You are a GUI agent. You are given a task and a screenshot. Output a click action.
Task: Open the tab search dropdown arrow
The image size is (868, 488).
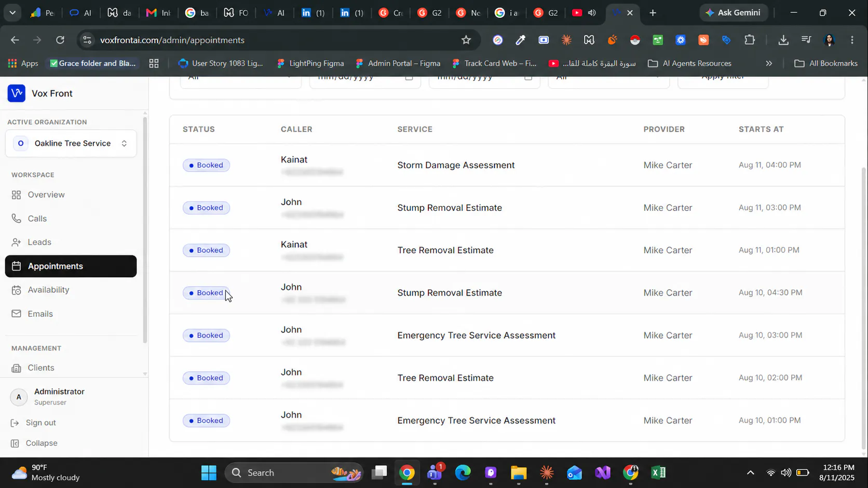point(12,12)
